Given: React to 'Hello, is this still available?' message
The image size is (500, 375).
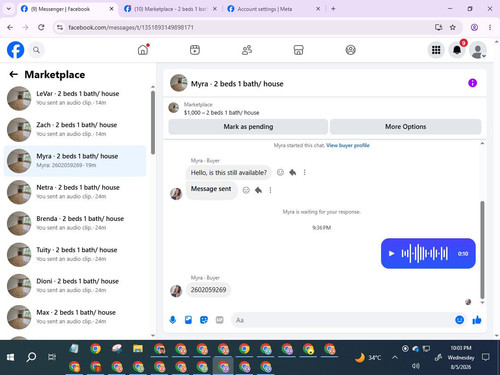Looking at the screenshot, I should [280, 172].
